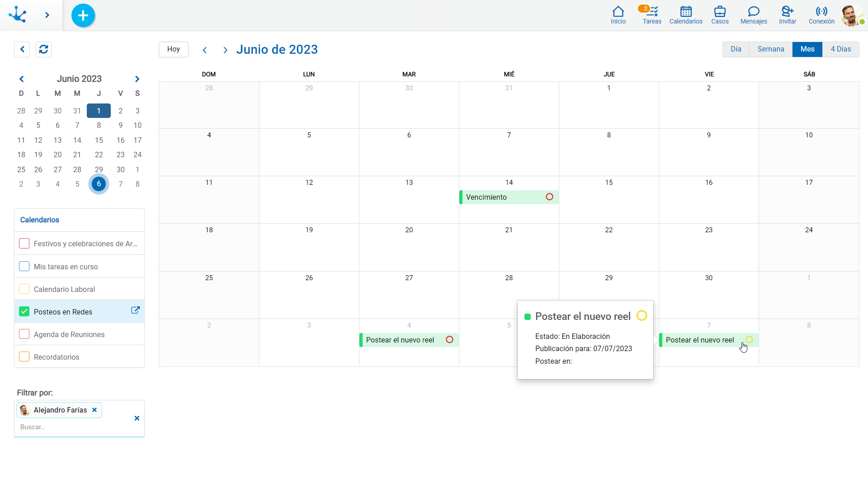This screenshot has height=488, width=868.
Task: Click the refresh calendar icon
Action: coord(43,49)
